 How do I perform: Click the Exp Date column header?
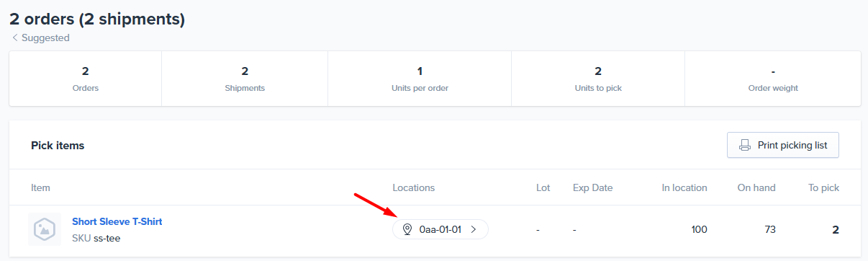[593, 187]
